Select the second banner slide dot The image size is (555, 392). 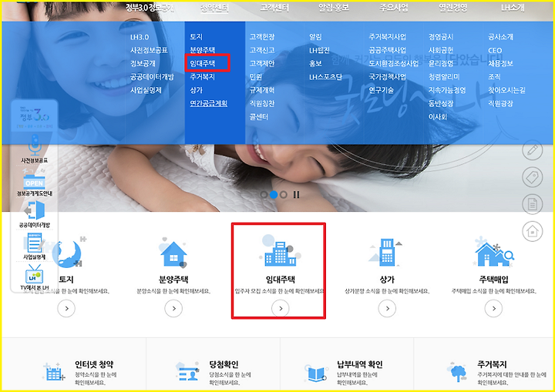[x=274, y=195]
